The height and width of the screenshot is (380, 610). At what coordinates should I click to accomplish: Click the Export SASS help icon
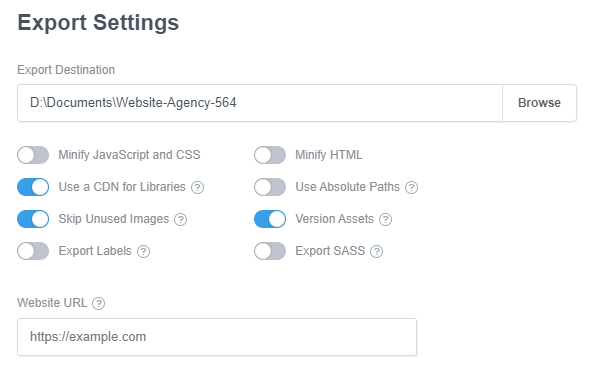(377, 252)
